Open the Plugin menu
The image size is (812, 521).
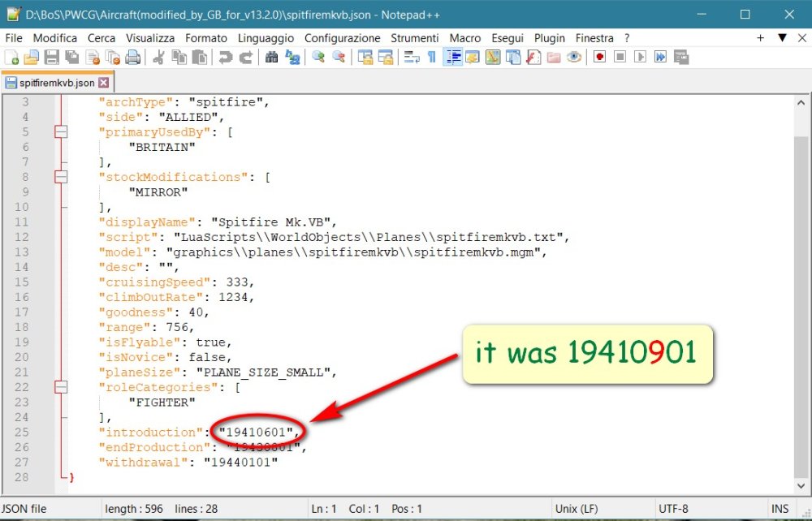pos(550,38)
